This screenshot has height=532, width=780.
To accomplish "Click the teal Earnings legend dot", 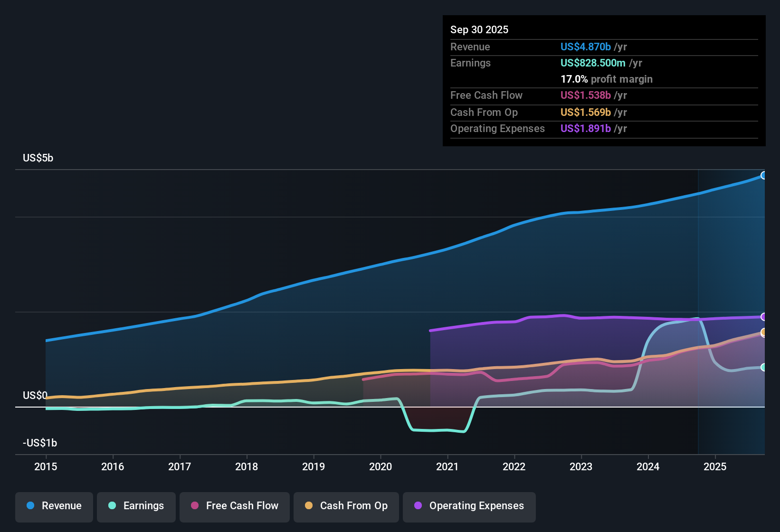I will point(112,505).
